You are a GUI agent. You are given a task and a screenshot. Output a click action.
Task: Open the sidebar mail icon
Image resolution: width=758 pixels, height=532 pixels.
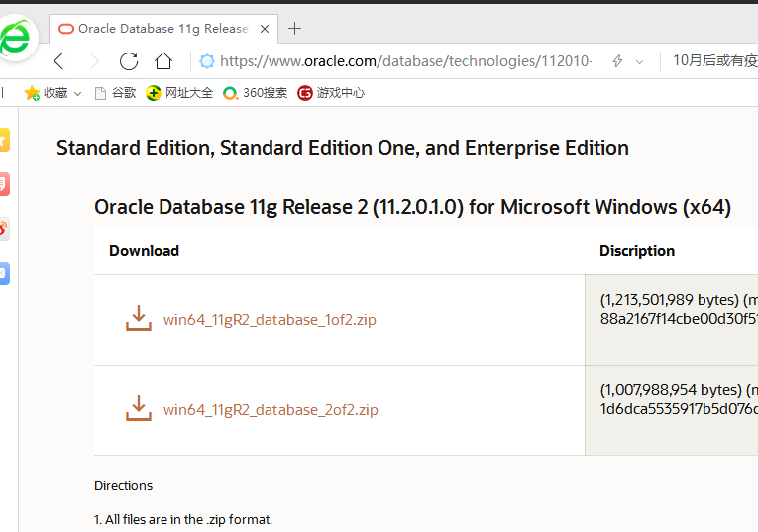coord(4,272)
